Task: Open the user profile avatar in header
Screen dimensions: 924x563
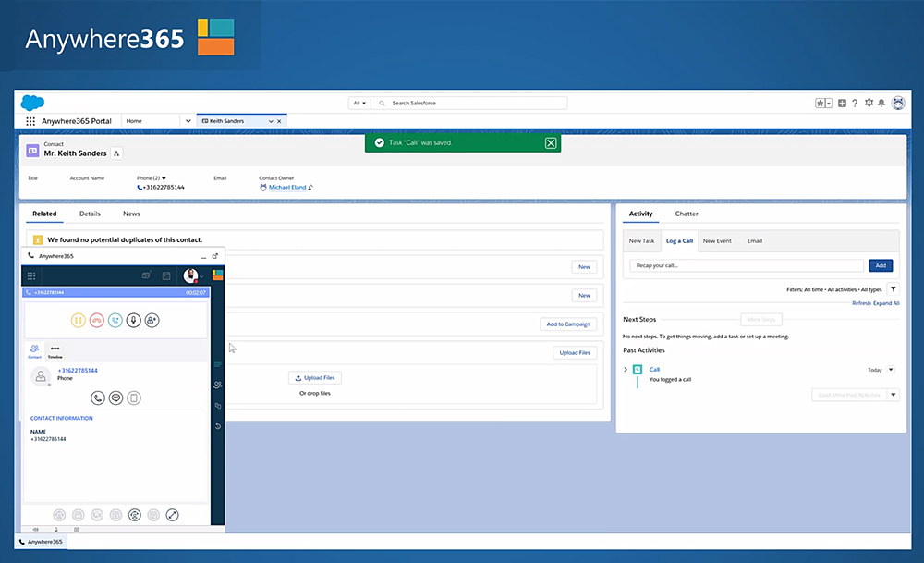Action: (x=898, y=104)
